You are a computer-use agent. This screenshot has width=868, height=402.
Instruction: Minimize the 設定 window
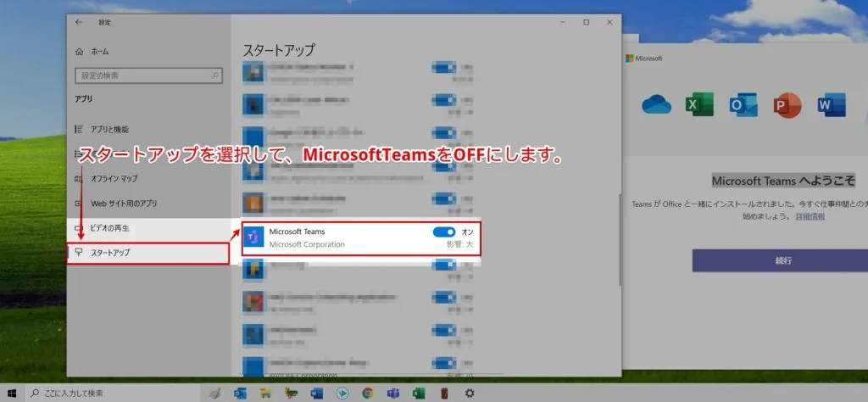pos(563,22)
